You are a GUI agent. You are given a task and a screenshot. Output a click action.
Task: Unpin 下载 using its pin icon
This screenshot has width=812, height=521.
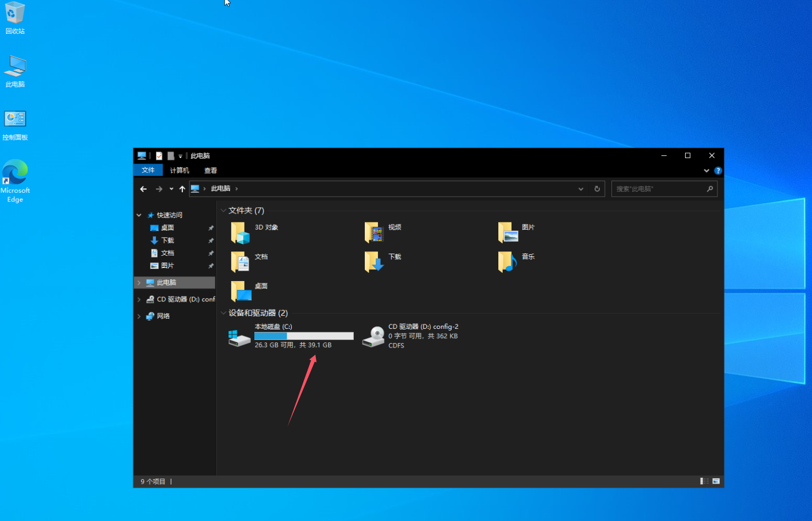tap(211, 240)
